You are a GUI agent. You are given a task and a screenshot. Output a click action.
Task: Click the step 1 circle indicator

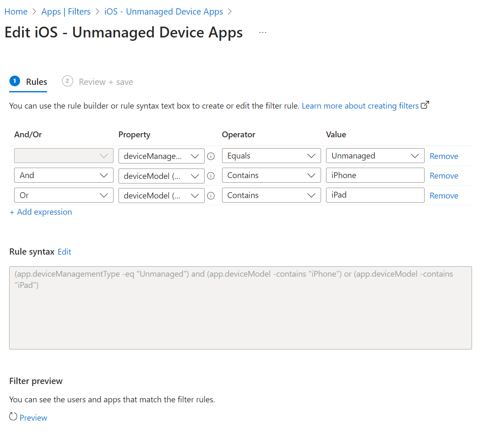coord(14,81)
